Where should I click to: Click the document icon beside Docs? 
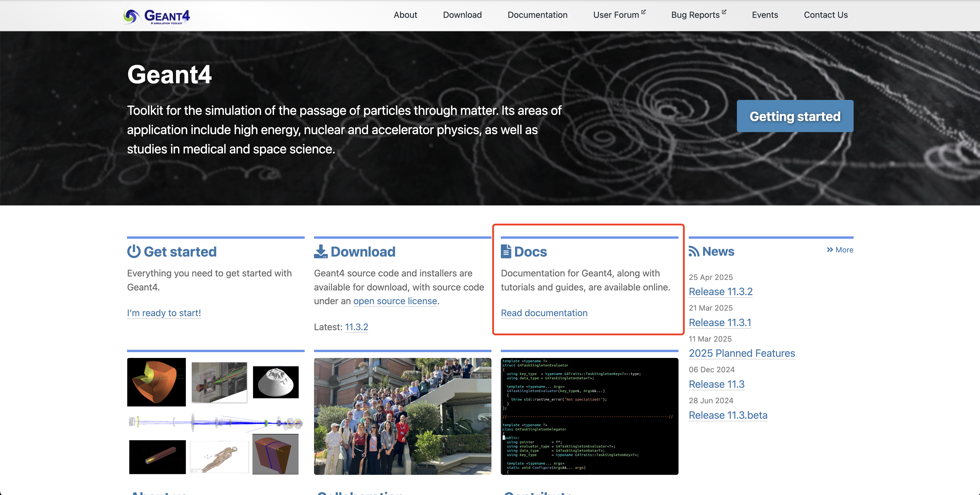[x=505, y=252]
